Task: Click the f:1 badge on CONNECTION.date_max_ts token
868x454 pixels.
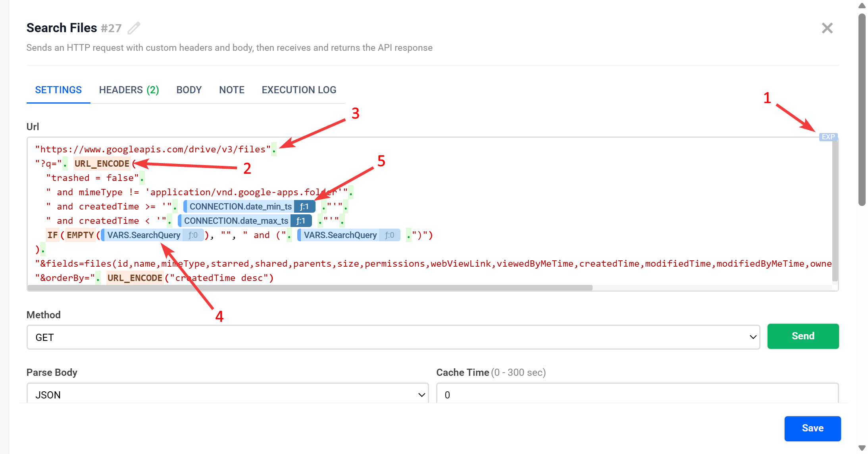Action: coord(301,221)
